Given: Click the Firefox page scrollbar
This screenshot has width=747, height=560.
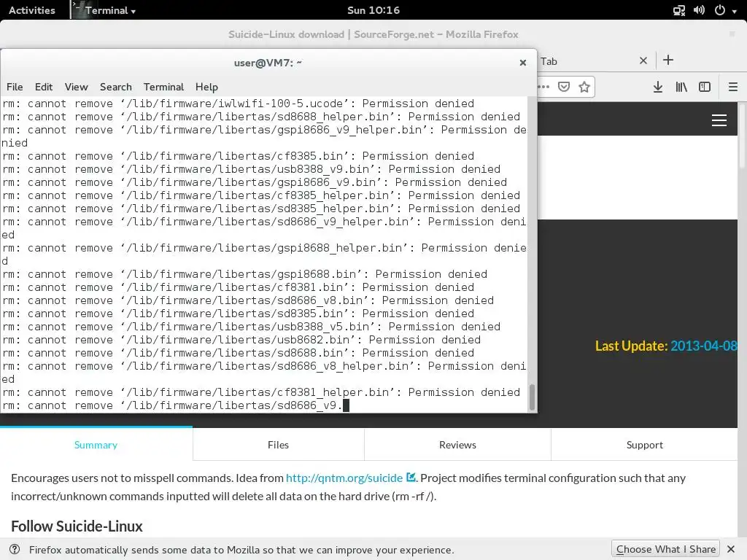Looking at the screenshot, I should click(x=742, y=136).
